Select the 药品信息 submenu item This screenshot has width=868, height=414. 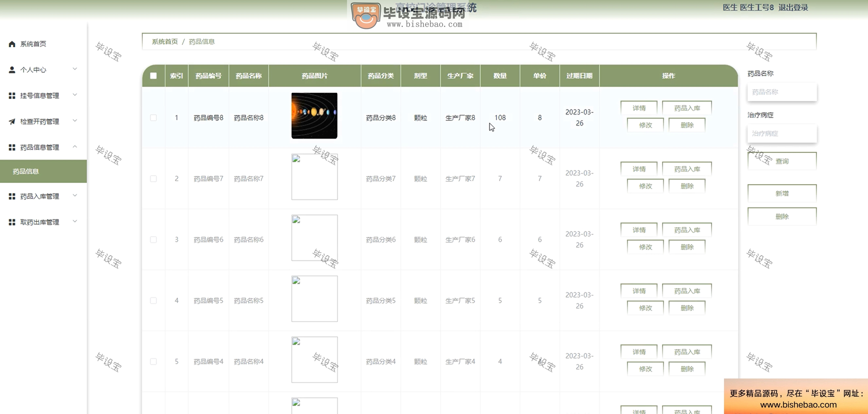tap(43, 171)
